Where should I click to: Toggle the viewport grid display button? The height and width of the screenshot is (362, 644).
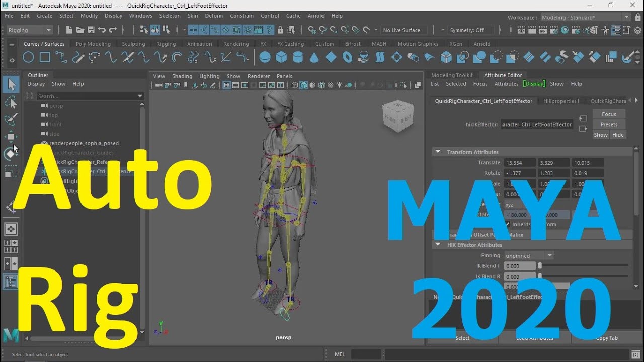(x=227, y=85)
